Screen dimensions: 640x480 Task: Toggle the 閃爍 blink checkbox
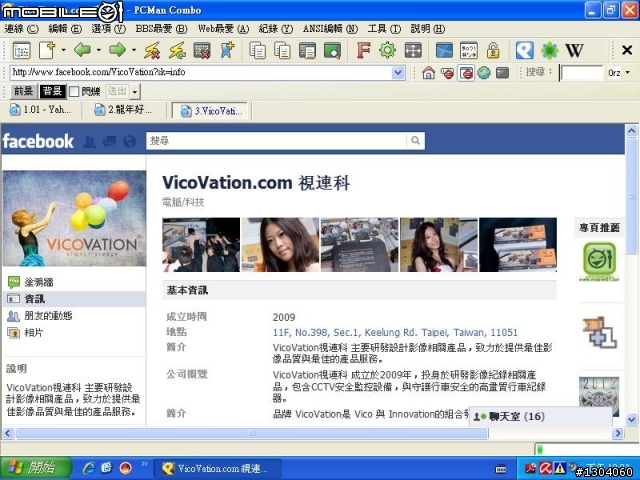click(x=74, y=91)
